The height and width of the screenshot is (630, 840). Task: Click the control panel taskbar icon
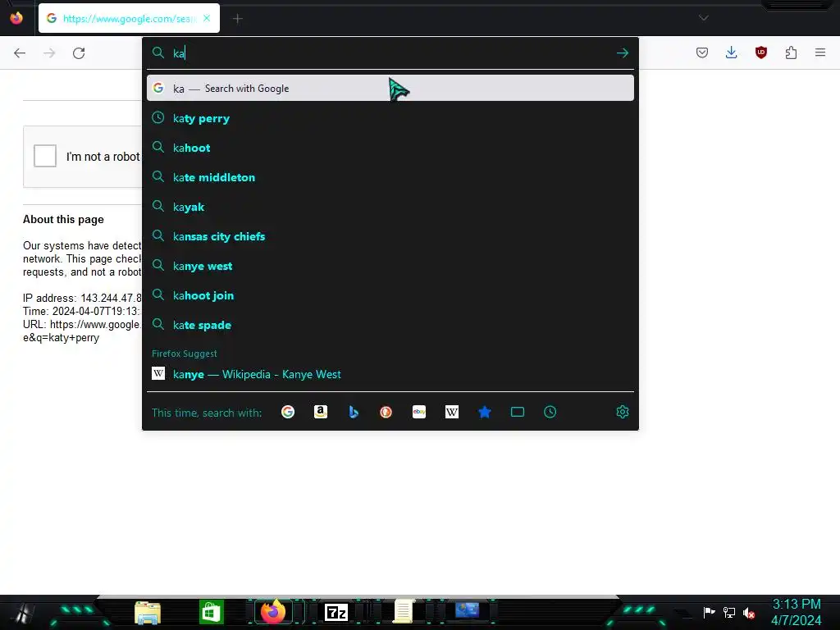(x=467, y=610)
